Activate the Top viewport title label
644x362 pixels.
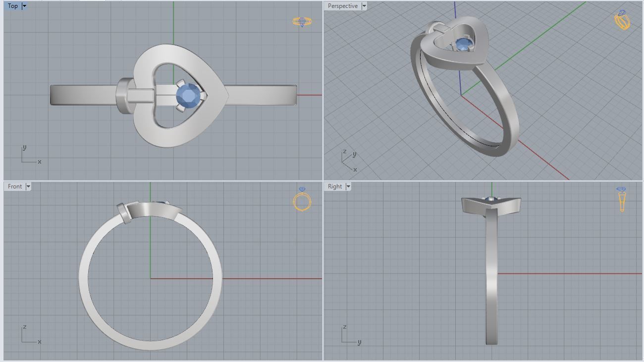[13, 6]
